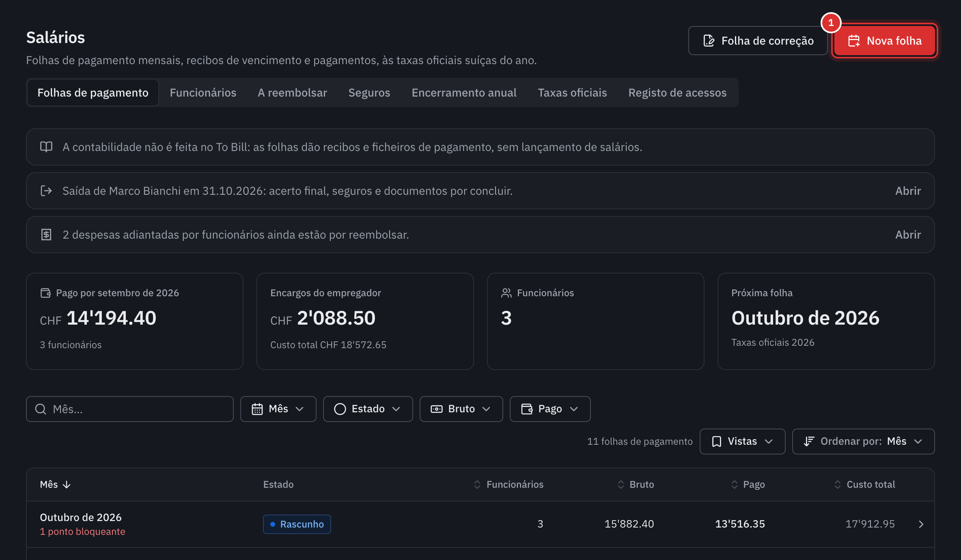Click the Rascunho status badge

(x=297, y=524)
